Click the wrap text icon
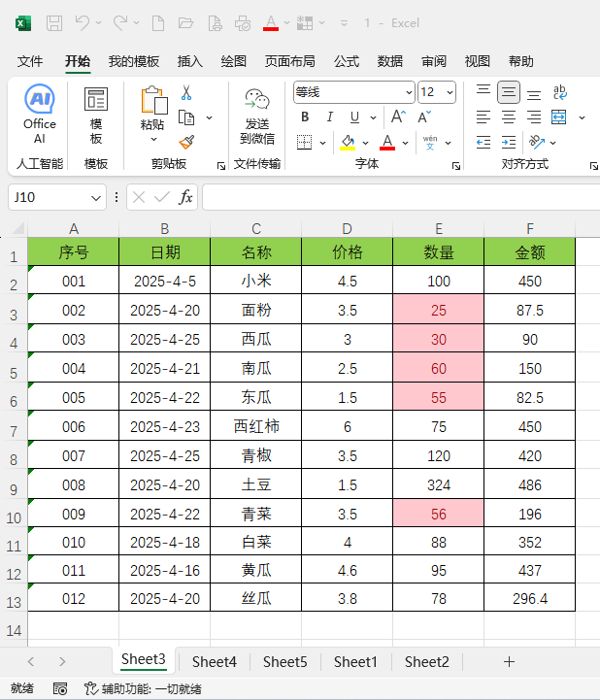The width and height of the screenshot is (600, 700). (x=559, y=92)
